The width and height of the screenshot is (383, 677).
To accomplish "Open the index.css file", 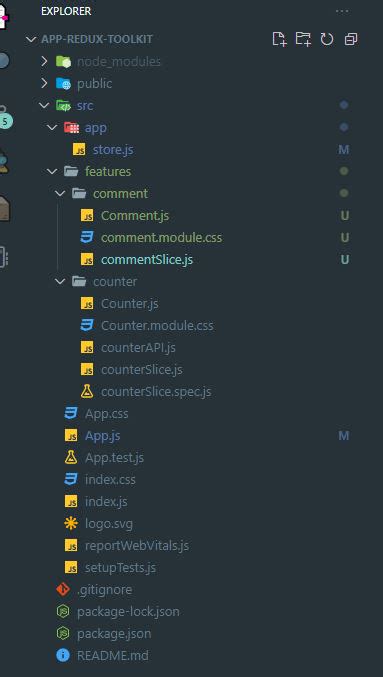I will pyautogui.click(x=110, y=479).
